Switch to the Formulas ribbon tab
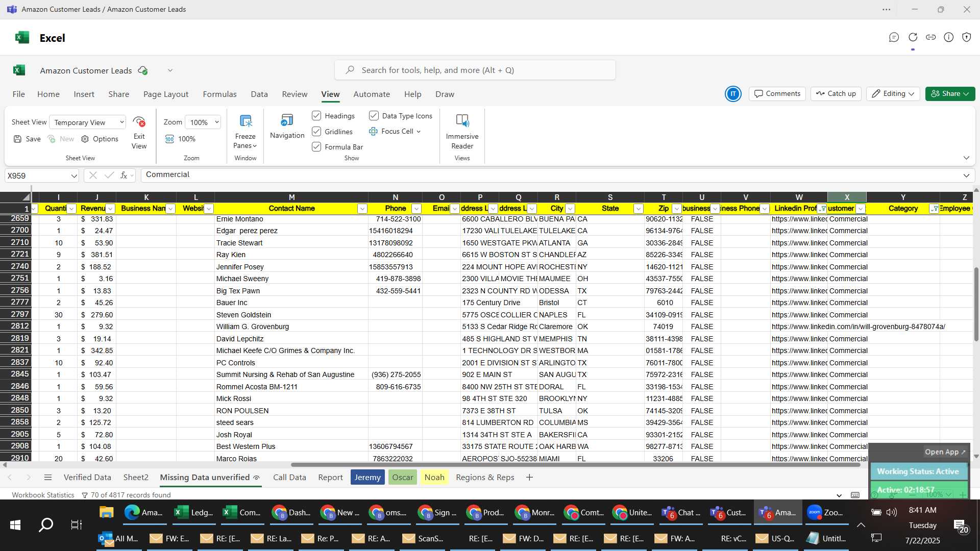The width and height of the screenshot is (980, 551). tap(219, 94)
